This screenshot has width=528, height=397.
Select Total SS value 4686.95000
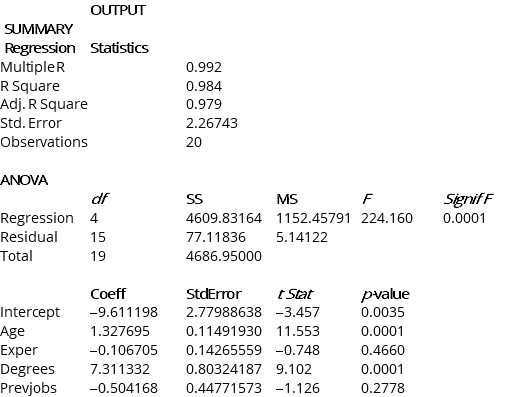(224, 256)
